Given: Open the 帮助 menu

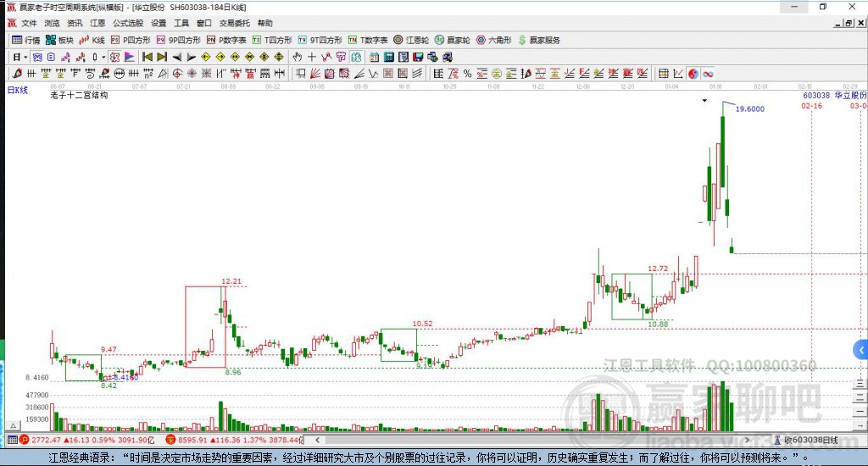Looking at the screenshot, I should click(x=265, y=23).
